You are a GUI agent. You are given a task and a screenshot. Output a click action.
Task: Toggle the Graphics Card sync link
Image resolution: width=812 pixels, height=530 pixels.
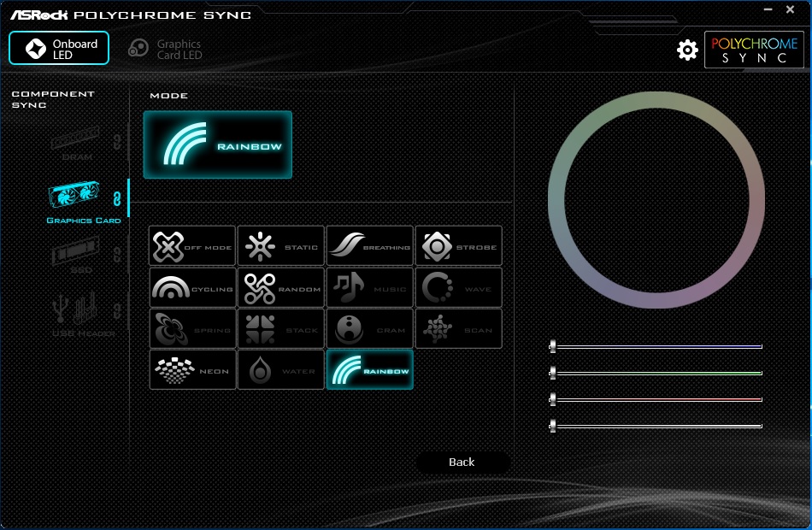pyautogui.click(x=117, y=197)
